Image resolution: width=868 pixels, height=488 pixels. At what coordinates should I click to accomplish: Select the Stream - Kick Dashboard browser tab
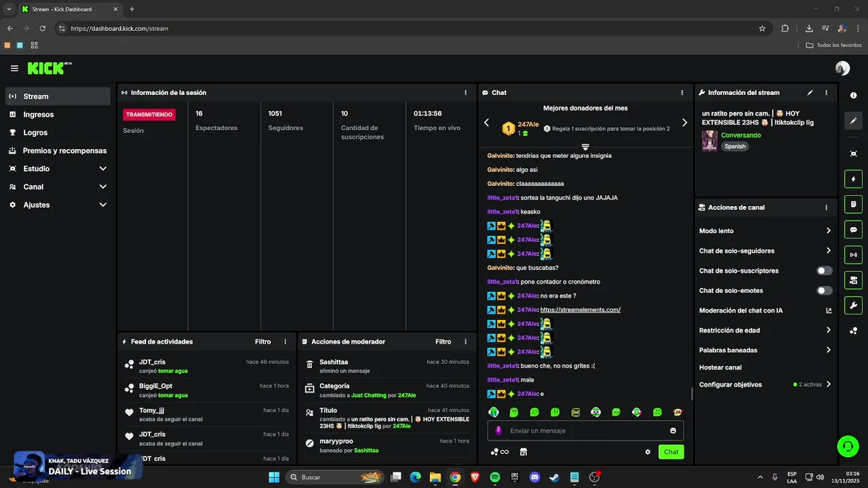[70, 9]
